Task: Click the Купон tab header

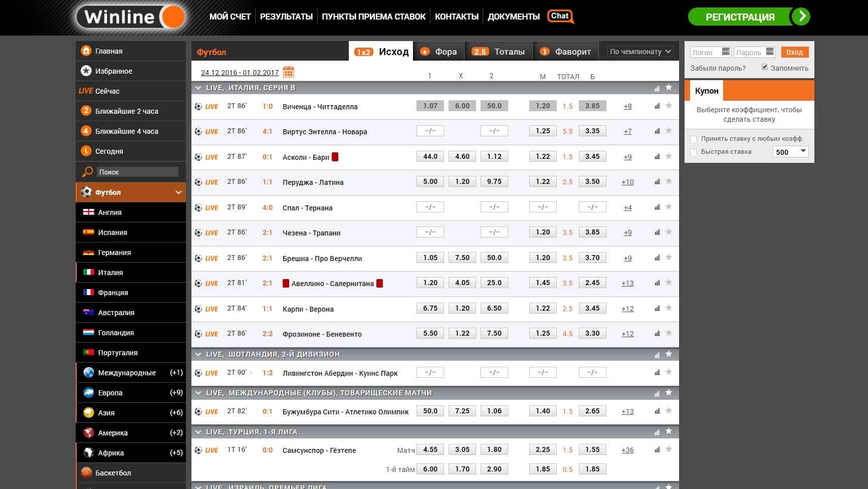Action: click(707, 91)
